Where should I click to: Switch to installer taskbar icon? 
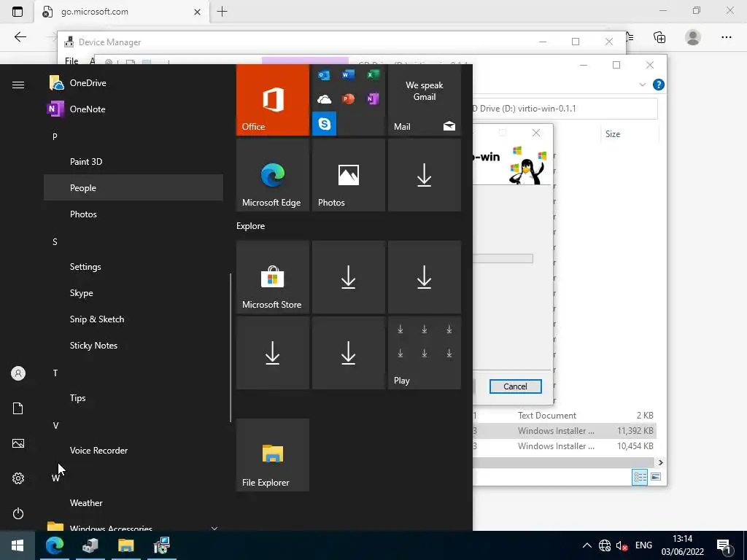coord(162,545)
